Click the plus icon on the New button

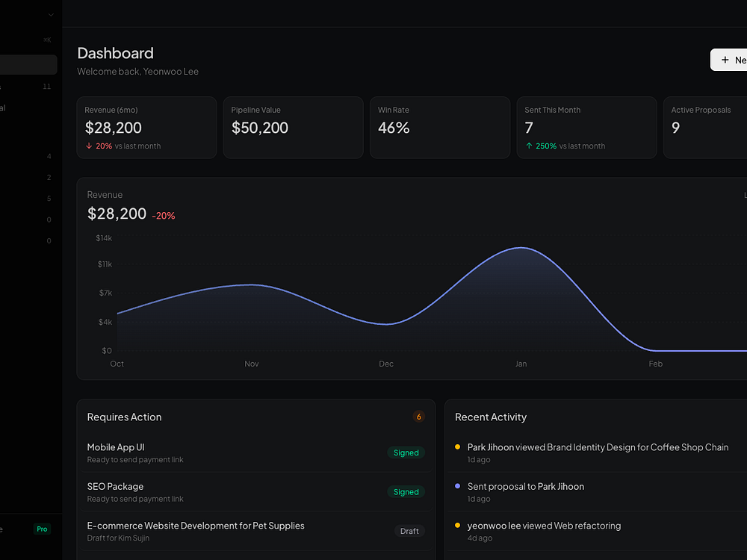click(x=725, y=60)
